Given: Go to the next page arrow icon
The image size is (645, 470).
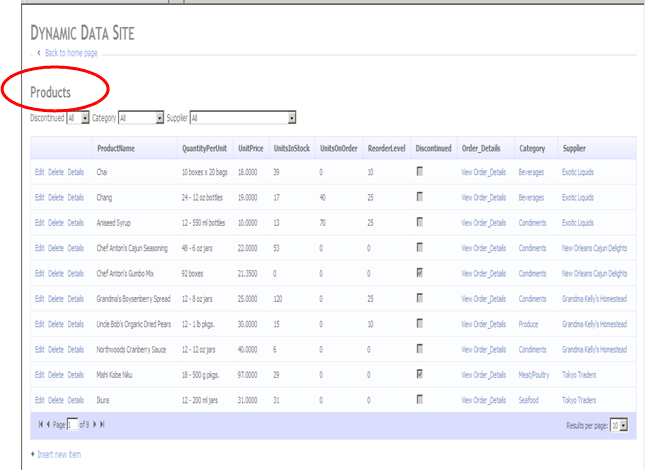Looking at the screenshot, I should pyautogui.click(x=95, y=424).
